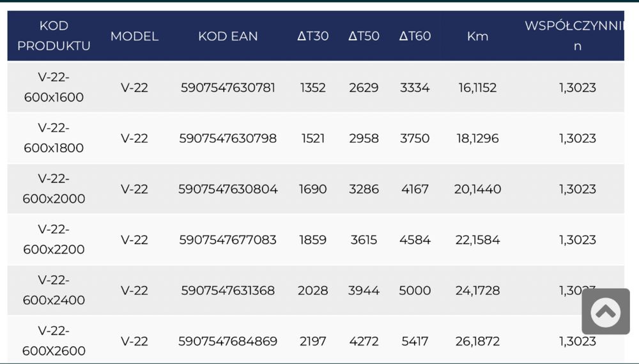Click the ΔT50 column header
The image size is (639, 364).
pyautogui.click(x=364, y=36)
